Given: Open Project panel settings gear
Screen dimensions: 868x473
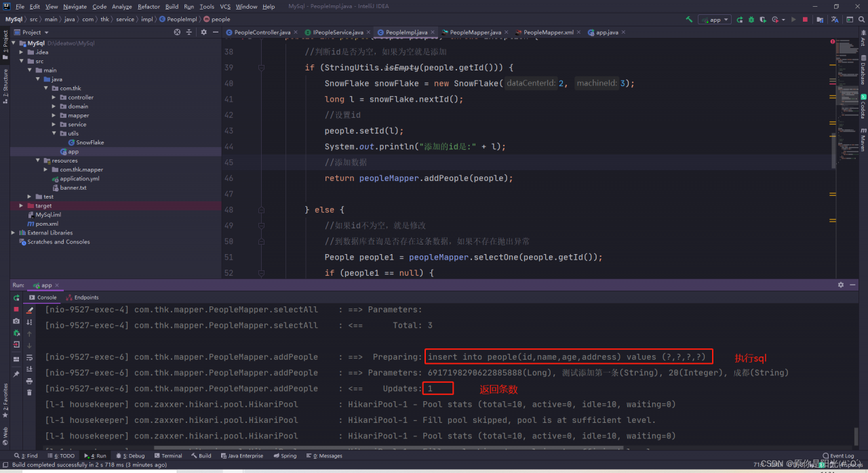Looking at the screenshot, I should pyautogui.click(x=203, y=32).
